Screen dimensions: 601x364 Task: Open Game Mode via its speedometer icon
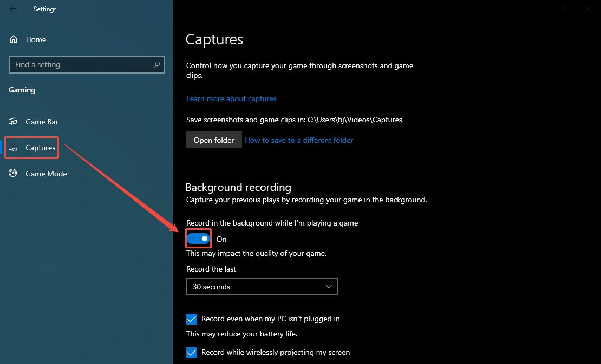pyautogui.click(x=12, y=173)
